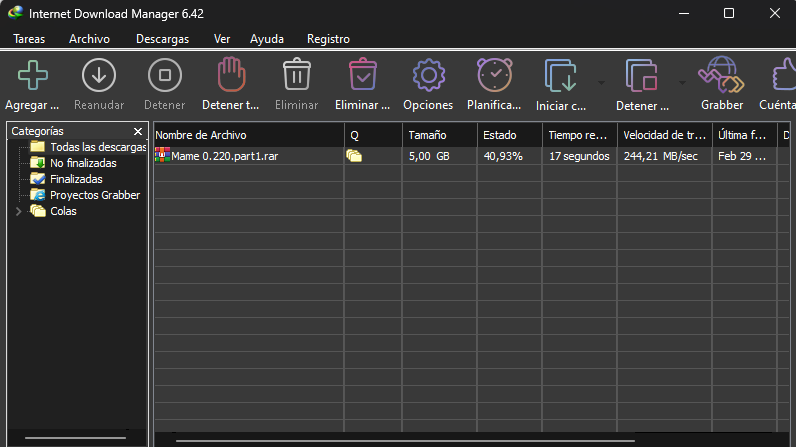This screenshot has height=447, width=796.
Task: Open Opciones gear settings
Action: click(x=428, y=76)
